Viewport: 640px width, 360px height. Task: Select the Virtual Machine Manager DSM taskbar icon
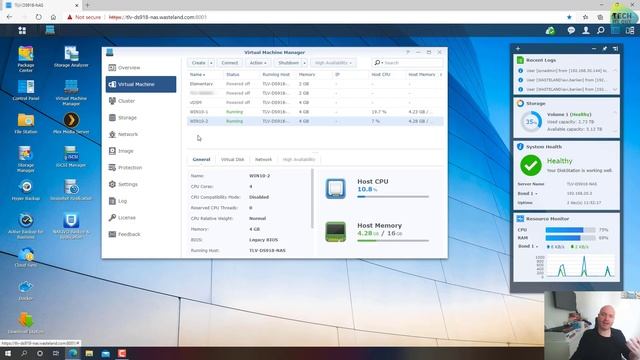50,30
